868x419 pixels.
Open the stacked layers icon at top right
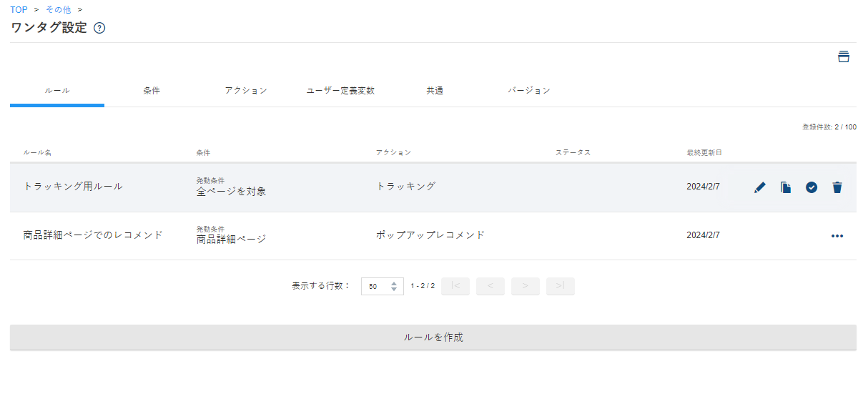844,56
